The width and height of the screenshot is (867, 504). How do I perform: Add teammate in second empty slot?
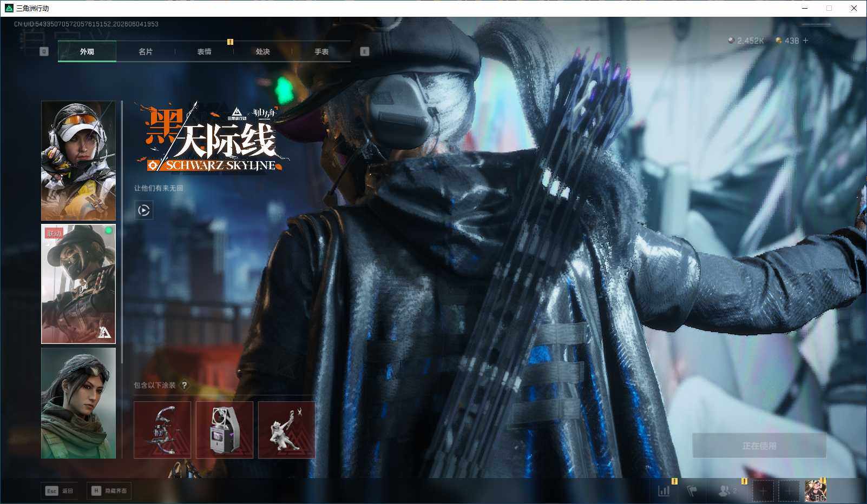click(789, 491)
